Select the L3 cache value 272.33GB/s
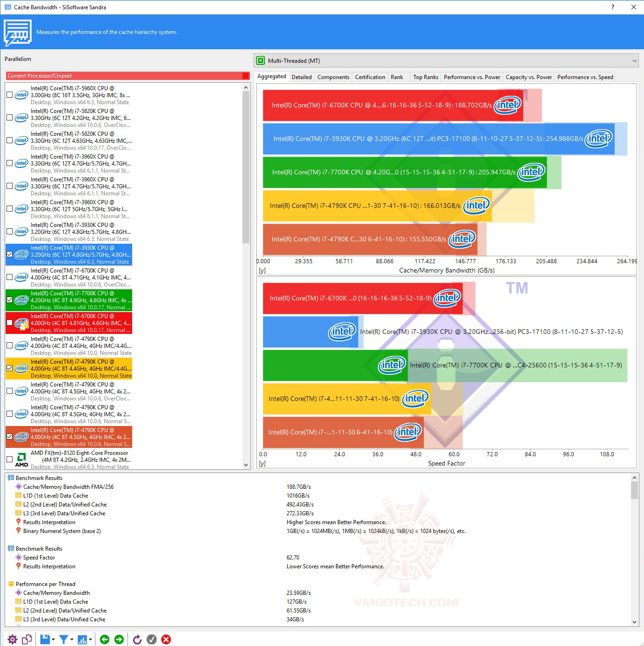 coord(300,513)
